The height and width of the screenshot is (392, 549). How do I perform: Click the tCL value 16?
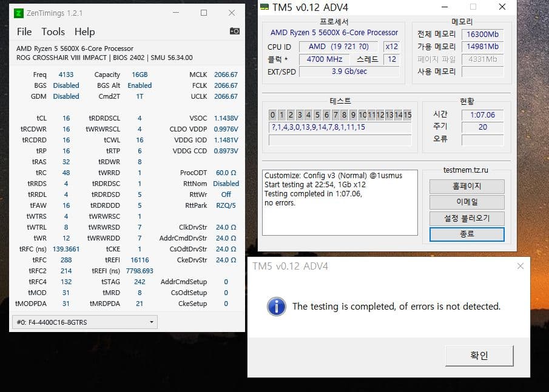click(x=66, y=118)
